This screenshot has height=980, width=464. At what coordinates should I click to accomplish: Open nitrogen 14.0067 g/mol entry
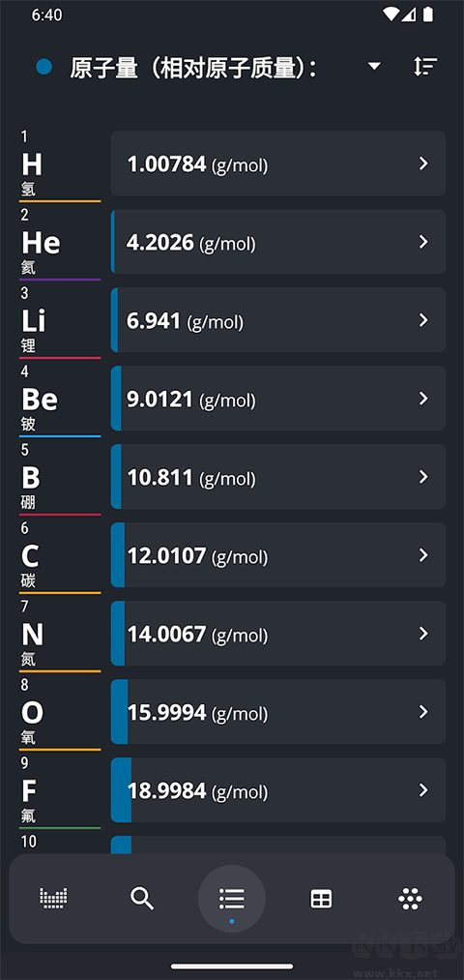[277, 633]
